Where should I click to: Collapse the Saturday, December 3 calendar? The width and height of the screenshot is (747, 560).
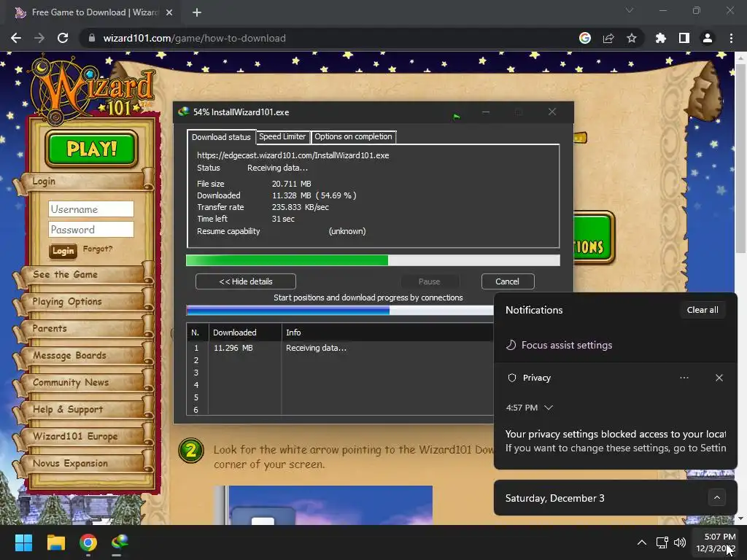[717, 497]
